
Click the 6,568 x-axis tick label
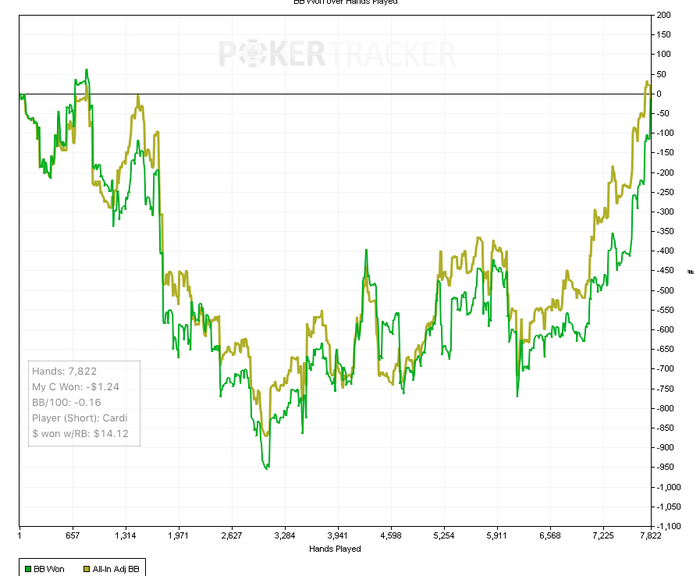click(550, 535)
